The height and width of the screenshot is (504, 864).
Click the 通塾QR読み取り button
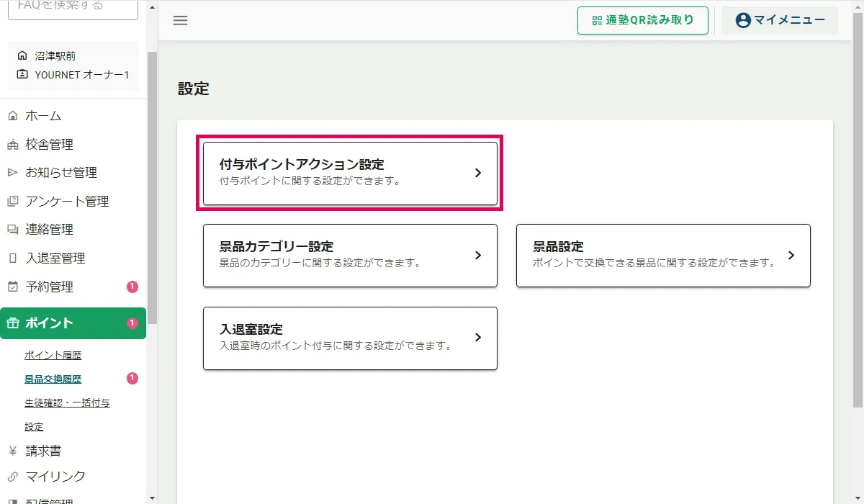(643, 20)
